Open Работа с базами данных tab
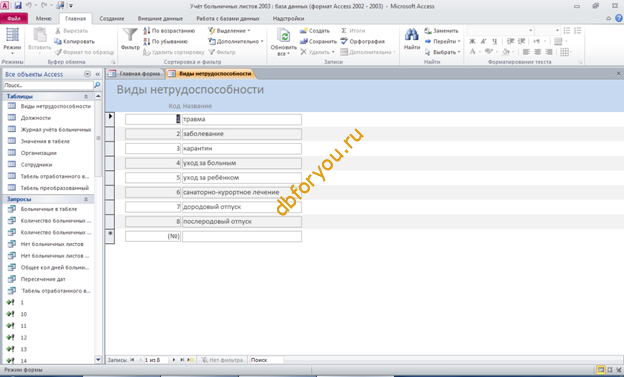 (228, 18)
